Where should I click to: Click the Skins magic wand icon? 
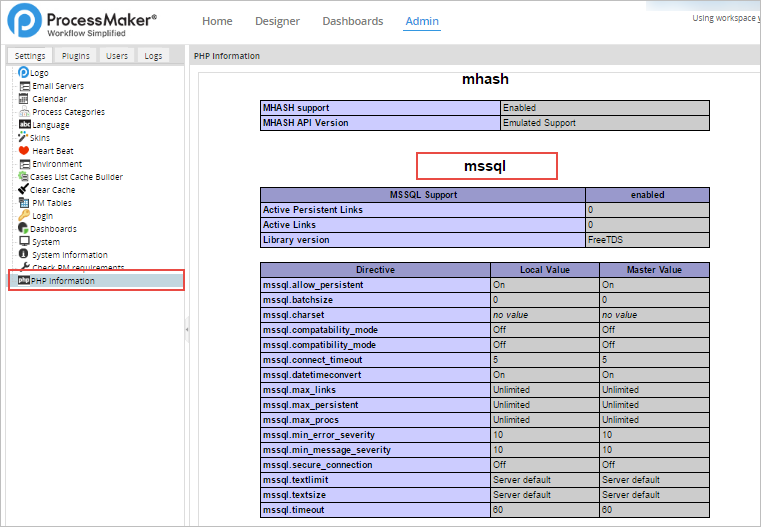coord(24,138)
